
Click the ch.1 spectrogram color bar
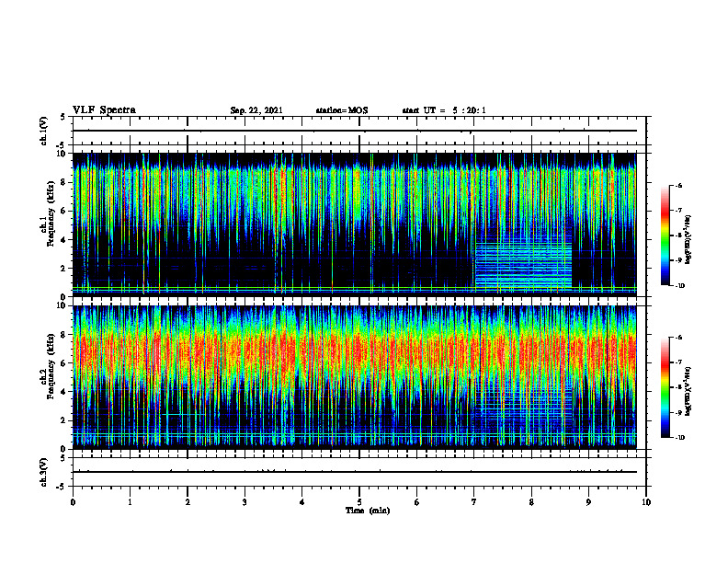(x=665, y=236)
